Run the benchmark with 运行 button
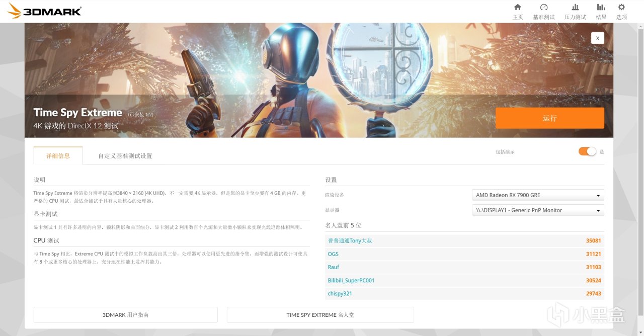Image resolution: width=644 pixels, height=336 pixels. pyautogui.click(x=549, y=118)
